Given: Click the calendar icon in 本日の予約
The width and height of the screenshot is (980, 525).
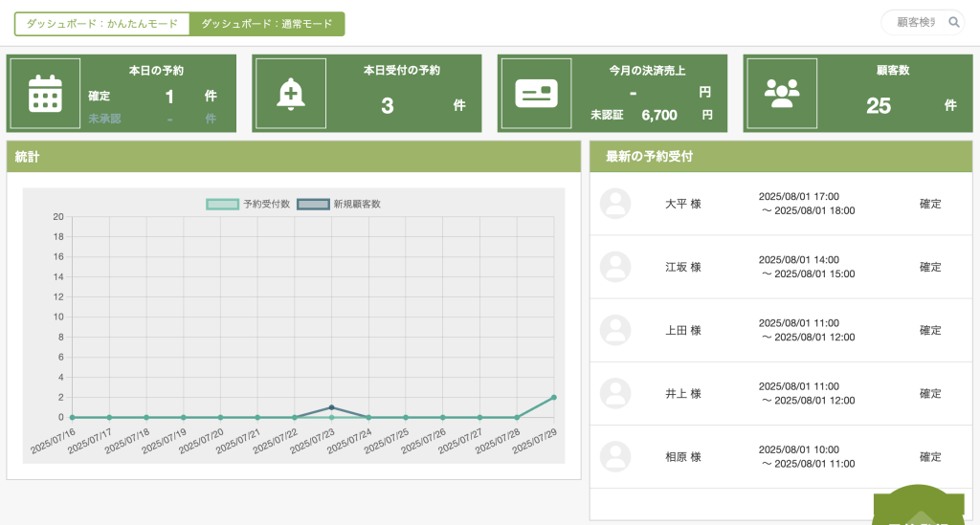Looking at the screenshot, I should click(x=45, y=94).
